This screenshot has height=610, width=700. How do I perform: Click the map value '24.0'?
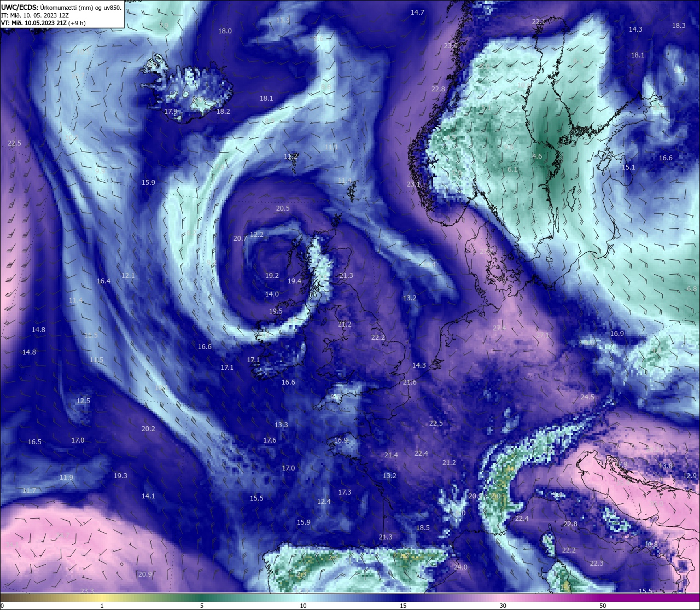(x=460, y=567)
